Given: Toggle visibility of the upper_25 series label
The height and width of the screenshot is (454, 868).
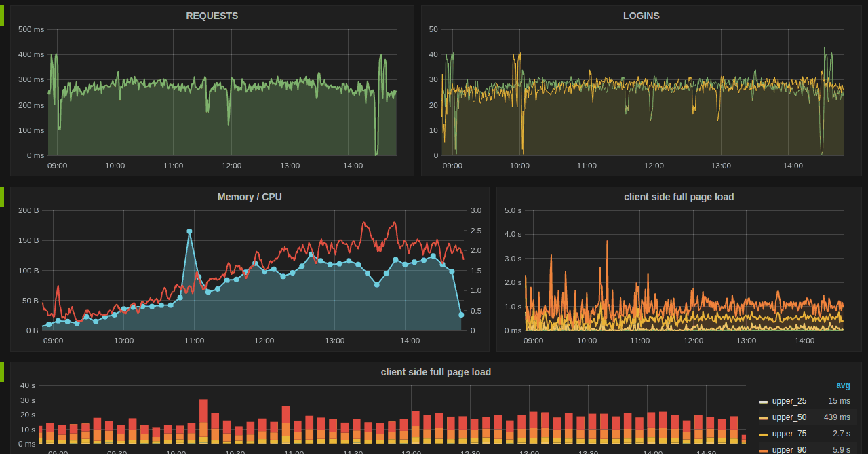Looking at the screenshot, I should [x=789, y=401].
